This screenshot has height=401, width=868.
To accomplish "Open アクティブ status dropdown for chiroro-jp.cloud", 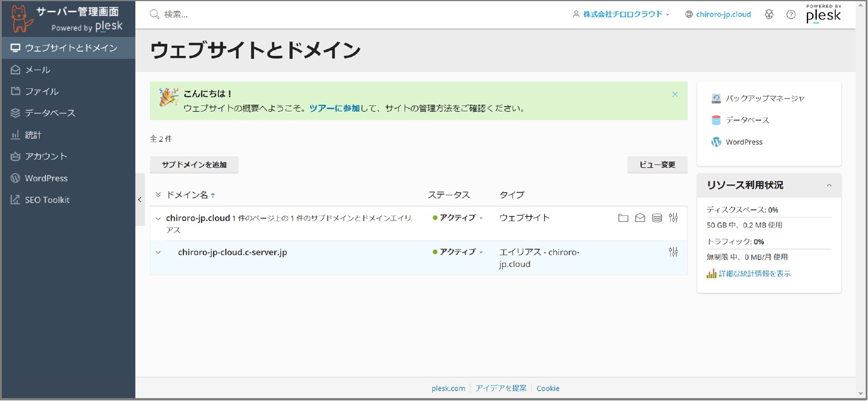I will click(458, 218).
